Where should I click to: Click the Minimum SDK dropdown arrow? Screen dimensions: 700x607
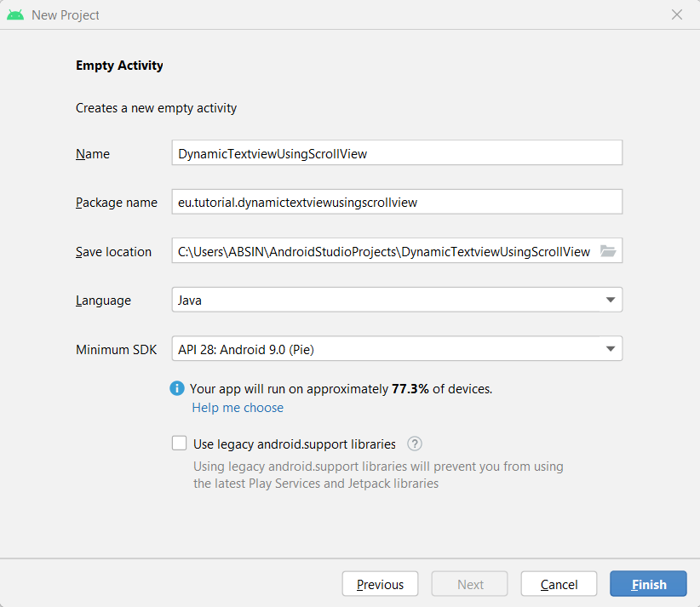pos(611,348)
